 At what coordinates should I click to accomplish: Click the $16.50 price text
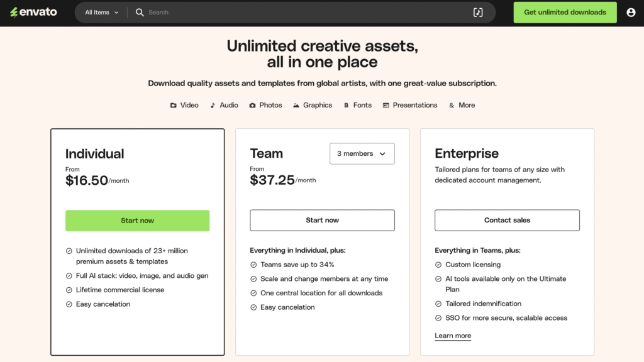87,180
